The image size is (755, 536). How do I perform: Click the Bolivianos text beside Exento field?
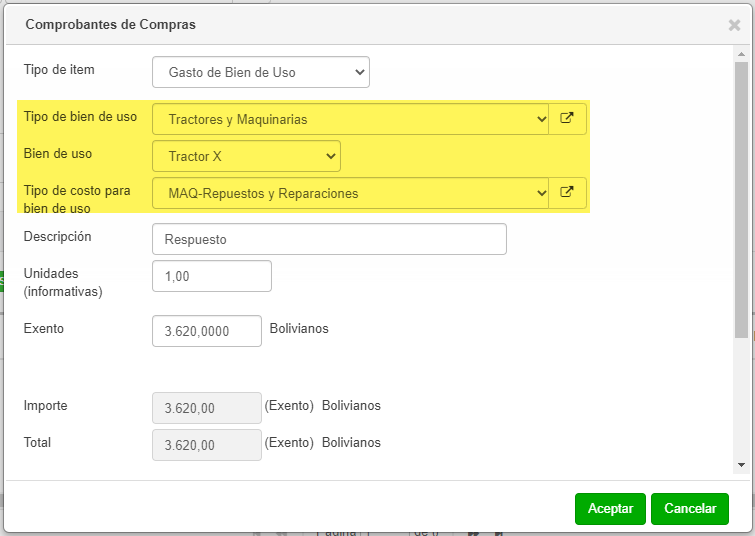click(299, 328)
